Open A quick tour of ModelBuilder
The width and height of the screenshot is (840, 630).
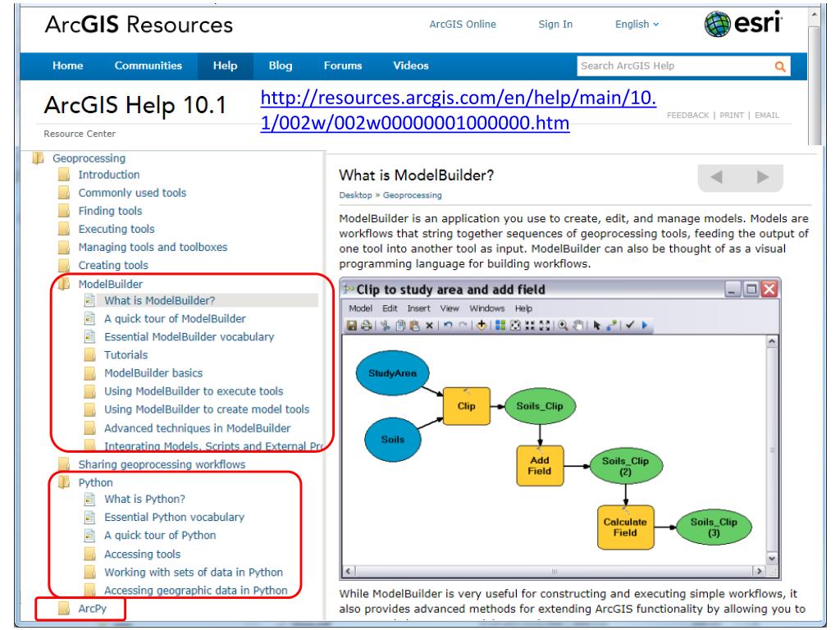coord(175,319)
